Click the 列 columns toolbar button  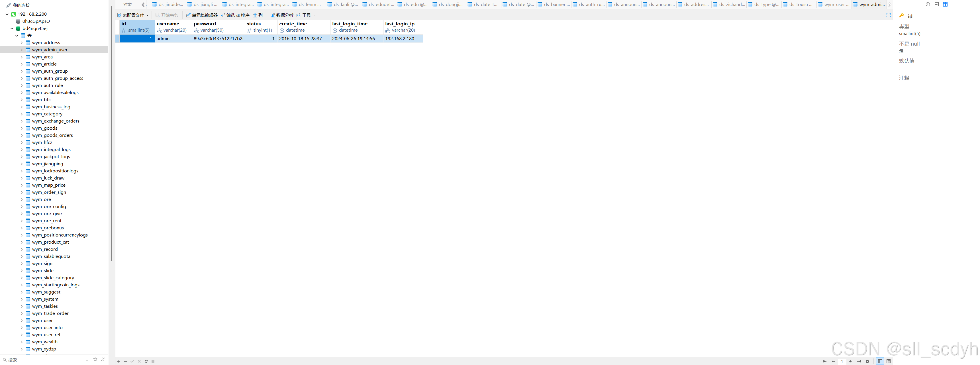point(258,15)
